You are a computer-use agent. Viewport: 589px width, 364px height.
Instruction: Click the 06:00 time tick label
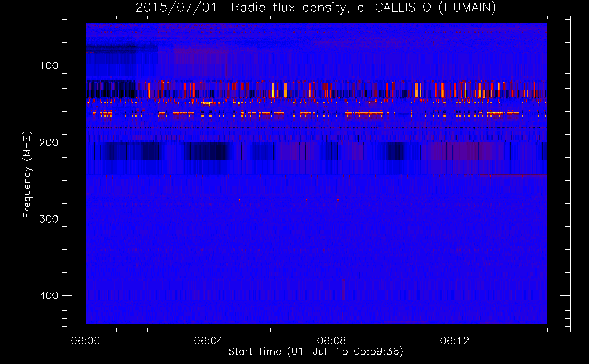tap(86, 341)
